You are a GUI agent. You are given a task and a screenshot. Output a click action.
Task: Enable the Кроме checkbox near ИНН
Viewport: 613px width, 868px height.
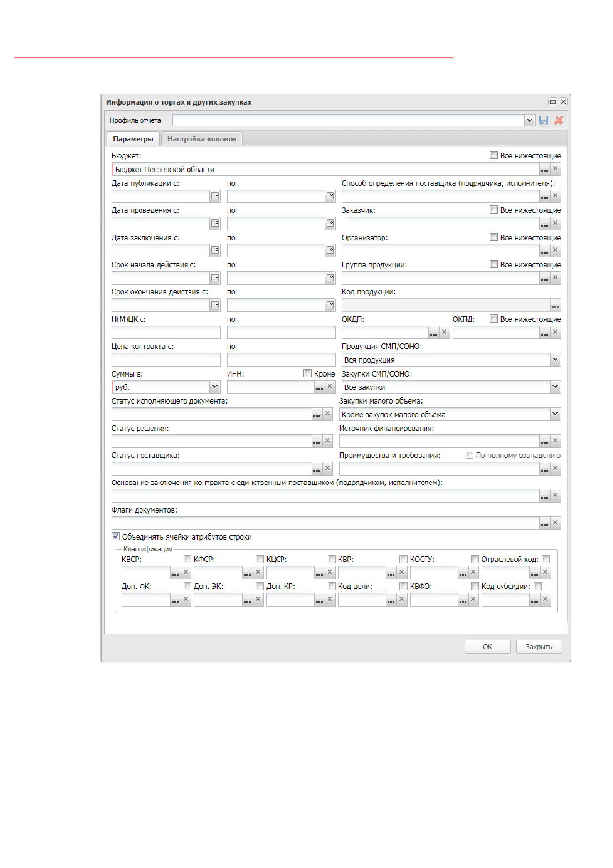[x=307, y=373]
